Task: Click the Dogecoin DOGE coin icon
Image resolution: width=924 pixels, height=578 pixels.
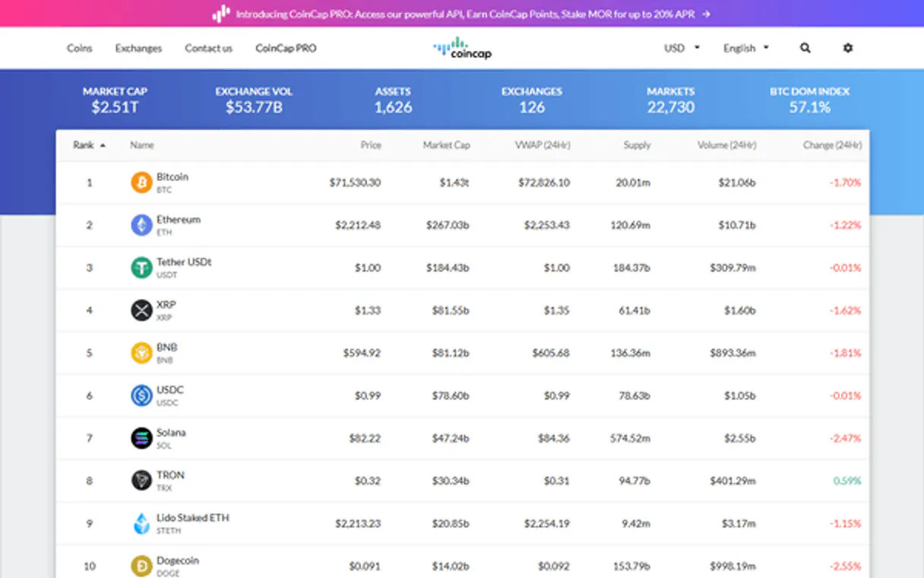Action: click(x=141, y=566)
